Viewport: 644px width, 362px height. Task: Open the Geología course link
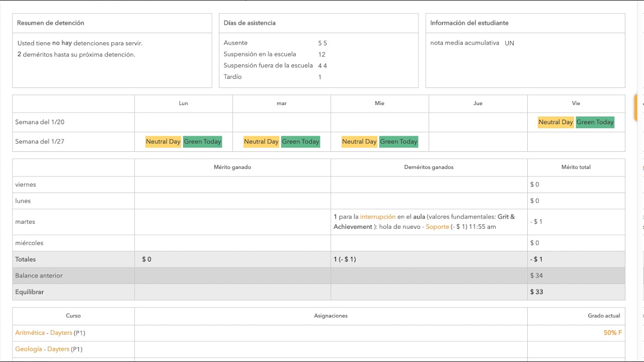point(29,349)
